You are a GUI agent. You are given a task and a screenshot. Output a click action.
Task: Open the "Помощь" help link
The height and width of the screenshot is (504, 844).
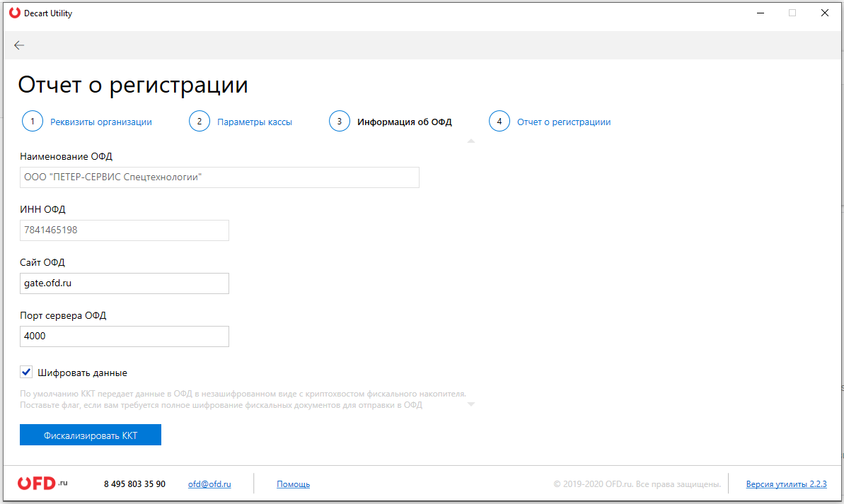click(x=294, y=484)
